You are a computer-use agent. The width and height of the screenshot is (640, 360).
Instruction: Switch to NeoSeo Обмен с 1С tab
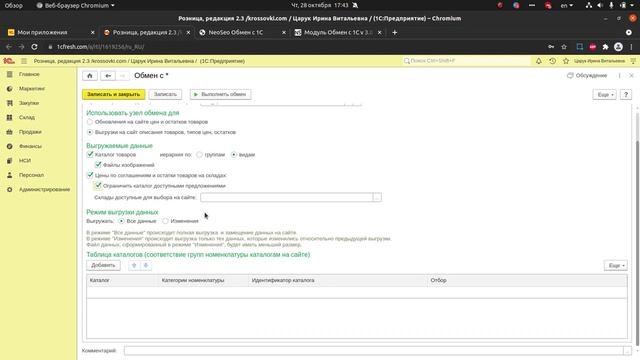(242, 32)
